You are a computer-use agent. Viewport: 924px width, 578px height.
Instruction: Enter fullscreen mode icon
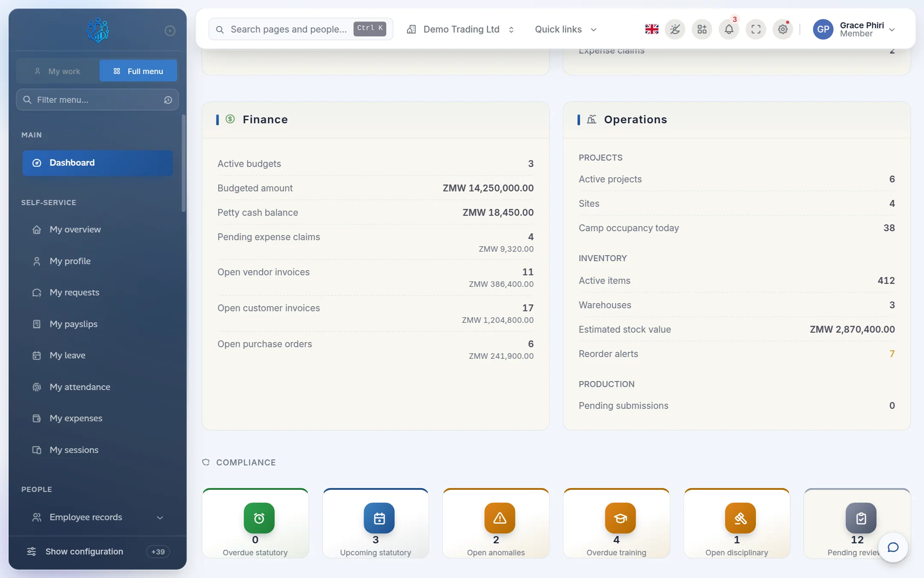(756, 29)
